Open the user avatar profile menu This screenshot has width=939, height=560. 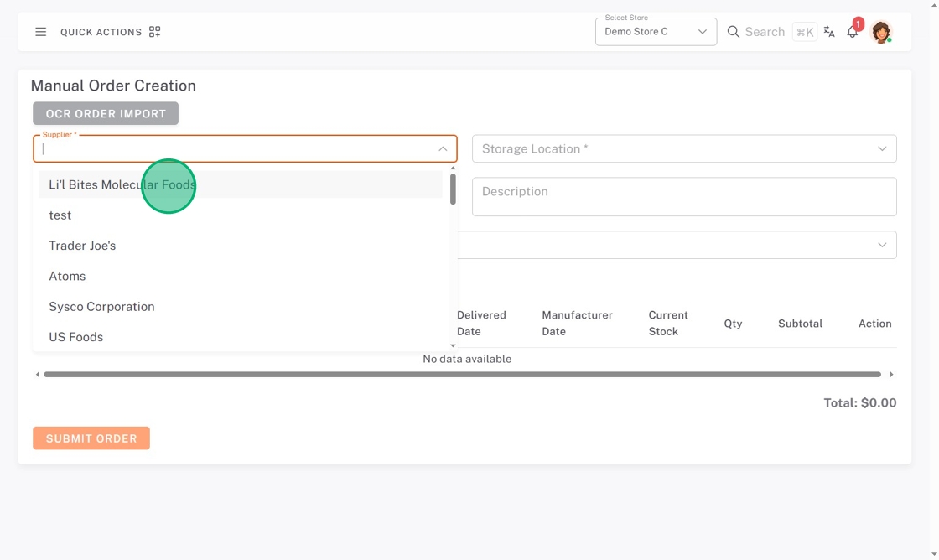click(880, 32)
